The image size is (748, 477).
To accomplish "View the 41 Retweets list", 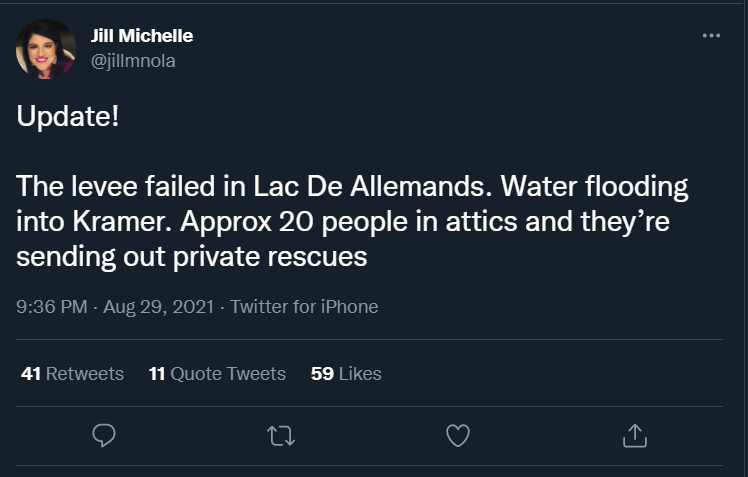I will click(x=72, y=373).
